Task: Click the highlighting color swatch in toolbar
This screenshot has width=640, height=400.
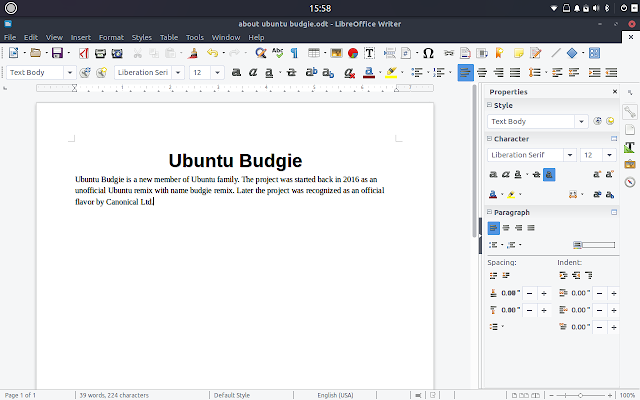Action: click(x=391, y=73)
